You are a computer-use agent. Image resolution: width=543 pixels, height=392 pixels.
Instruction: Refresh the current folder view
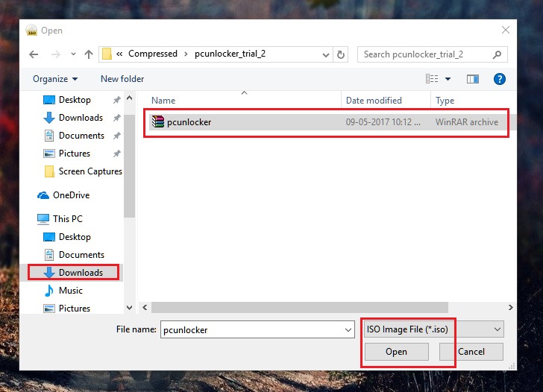coord(341,54)
